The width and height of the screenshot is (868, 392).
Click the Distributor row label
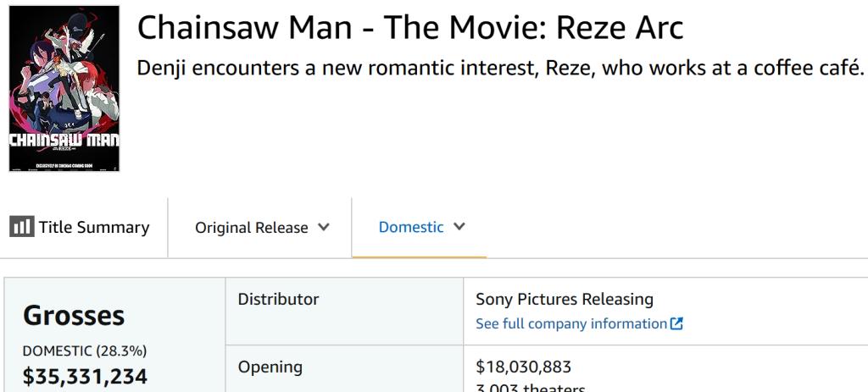pos(278,299)
